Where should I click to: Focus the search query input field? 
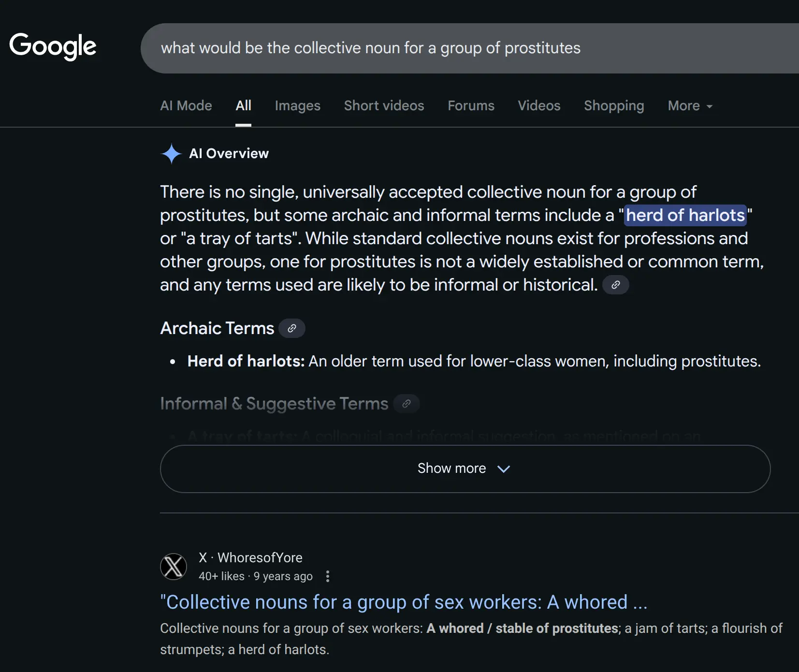tap(470, 48)
